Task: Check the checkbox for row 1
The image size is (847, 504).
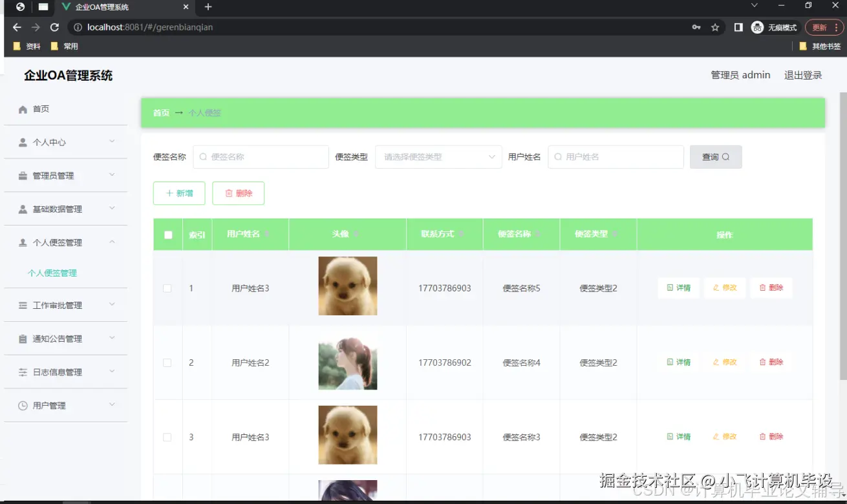Action: [167, 288]
